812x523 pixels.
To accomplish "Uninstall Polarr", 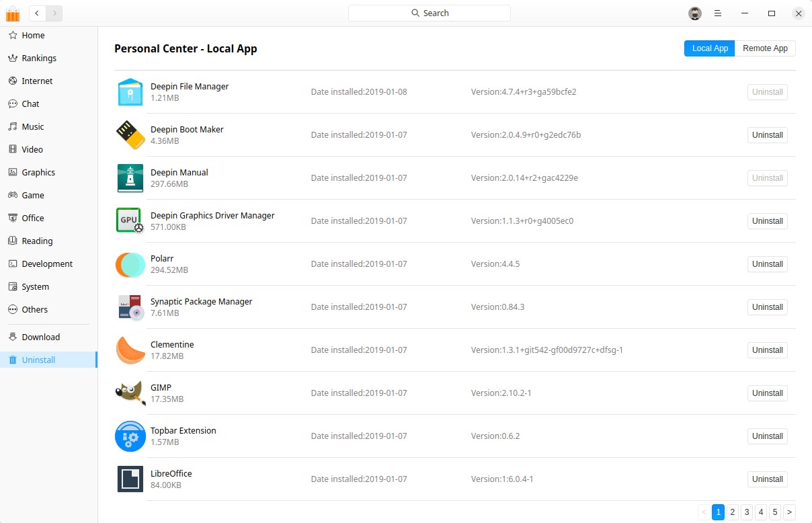I will pos(768,264).
